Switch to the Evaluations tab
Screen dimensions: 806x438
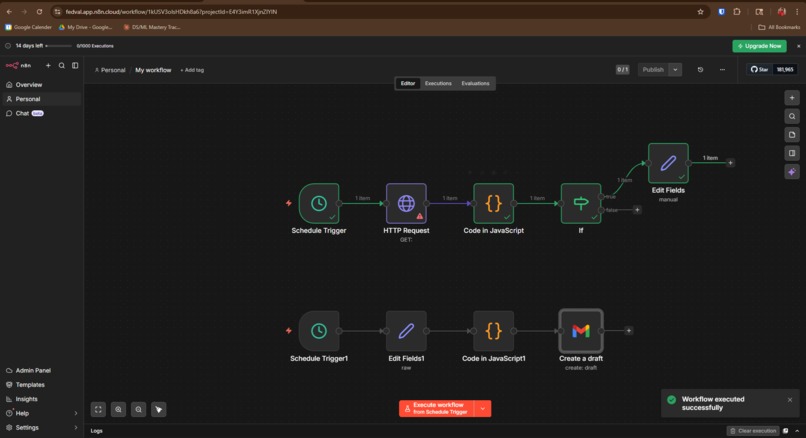475,83
